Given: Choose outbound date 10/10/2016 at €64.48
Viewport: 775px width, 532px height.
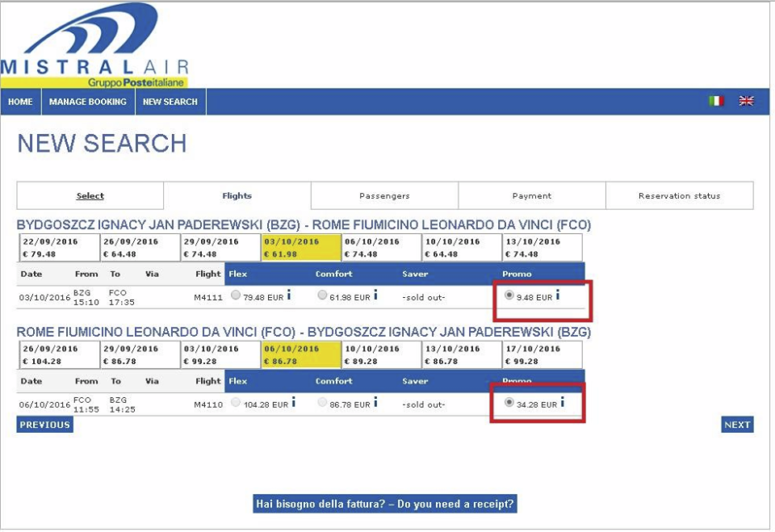Looking at the screenshot, I should click(x=462, y=248).
